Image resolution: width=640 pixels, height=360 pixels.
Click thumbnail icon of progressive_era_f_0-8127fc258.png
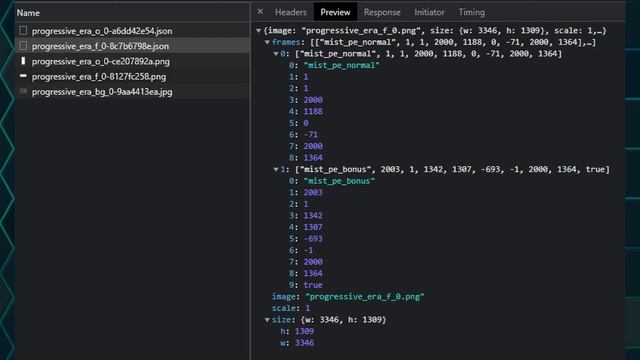coord(23,76)
